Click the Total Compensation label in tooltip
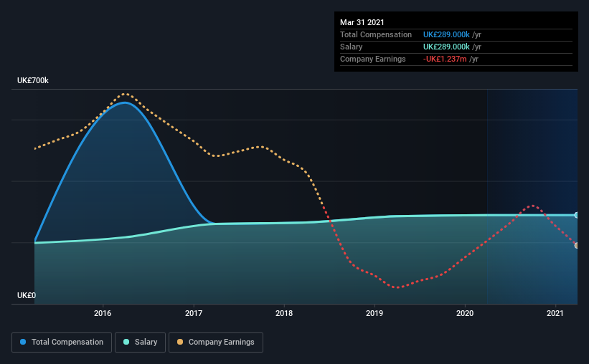 pos(376,34)
